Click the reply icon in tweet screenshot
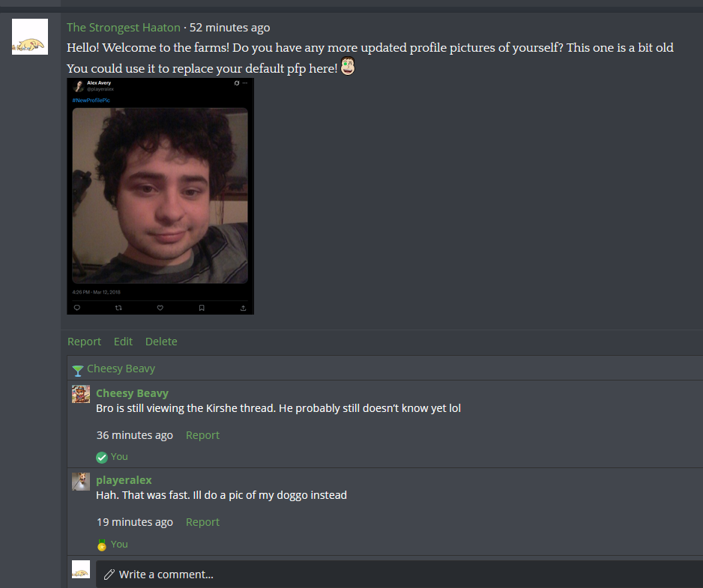Image resolution: width=703 pixels, height=588 pixels. (x=77, y=308)
